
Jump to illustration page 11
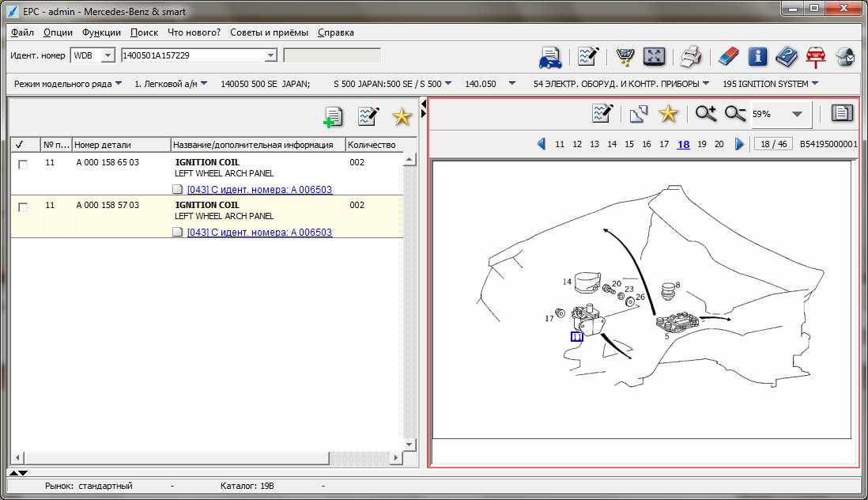(x=560, y=144)
